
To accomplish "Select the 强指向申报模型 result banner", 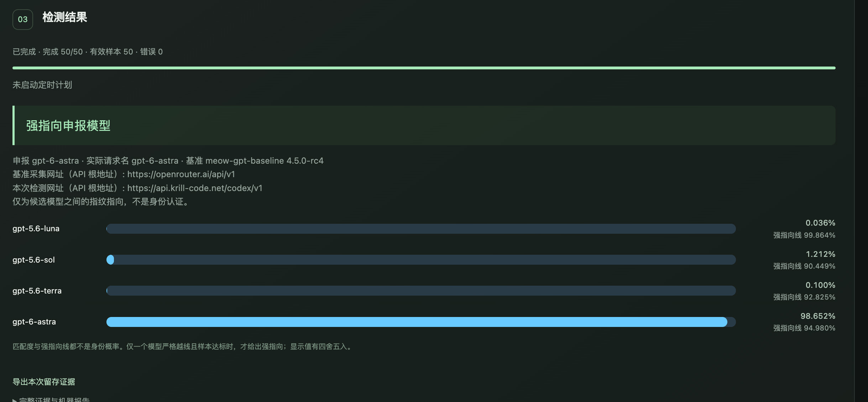I will click(x=424, y=125).
